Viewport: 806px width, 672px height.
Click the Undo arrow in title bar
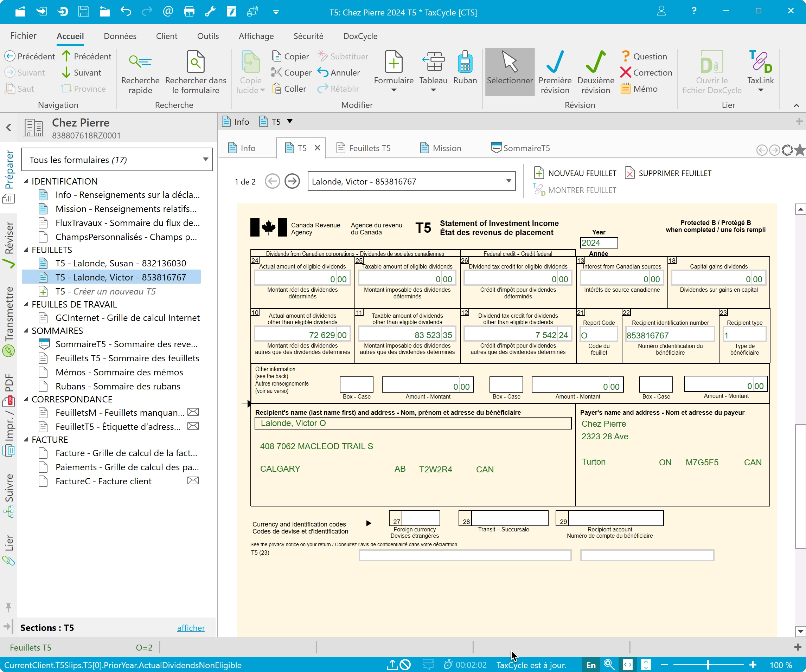click(x=126, y=12)
